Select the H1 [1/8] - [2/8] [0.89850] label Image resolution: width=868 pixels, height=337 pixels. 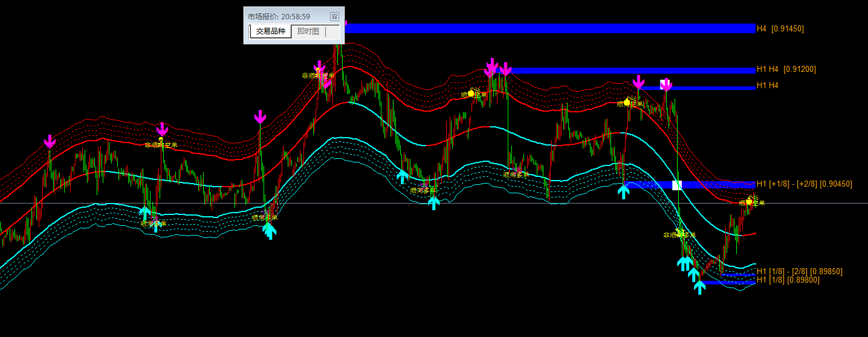[x=799, y=271]
